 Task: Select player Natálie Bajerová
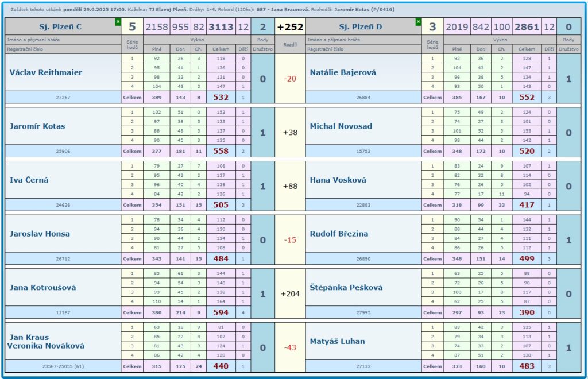click(x=342, y=72)
